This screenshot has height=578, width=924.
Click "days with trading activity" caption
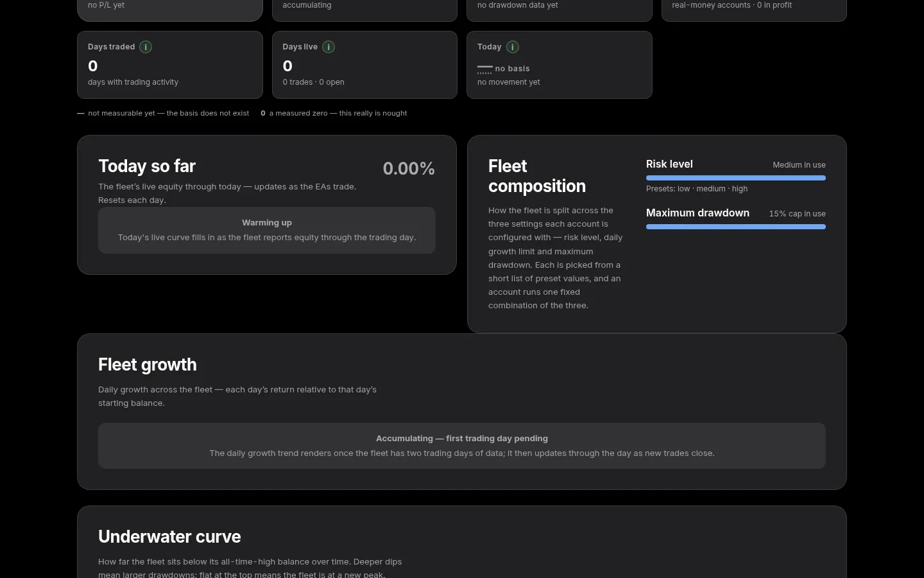click(x=133, y=82)
